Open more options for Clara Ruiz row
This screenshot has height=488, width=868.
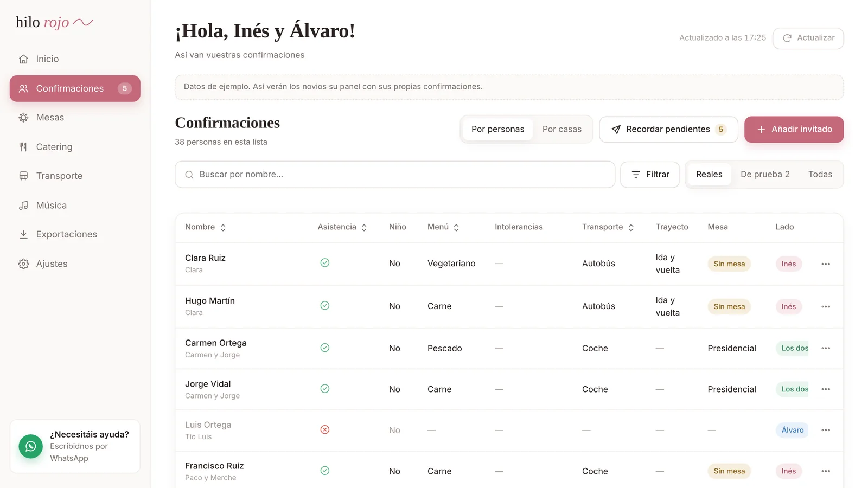tap(826, 264)
